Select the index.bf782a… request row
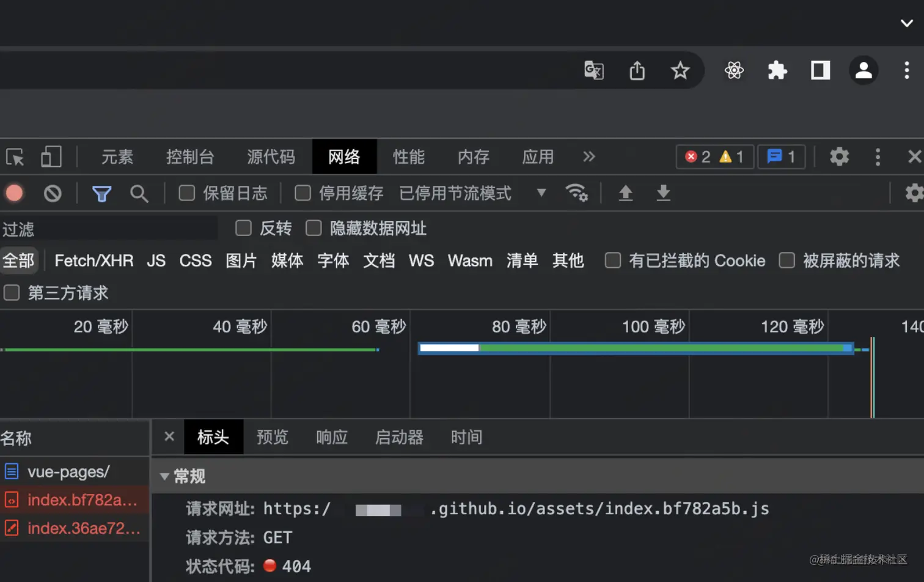The image size is (924, 582). (x=75, y=499)
